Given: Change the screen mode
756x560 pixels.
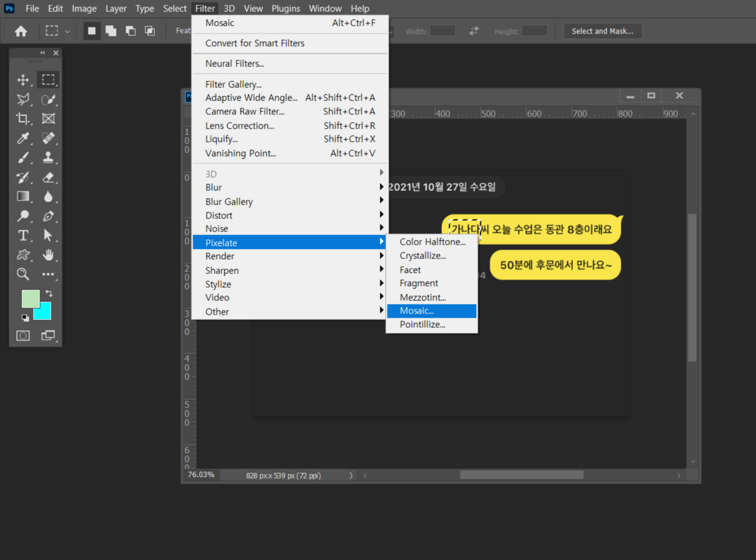Looking at the screenshot, I should point(48,336).
